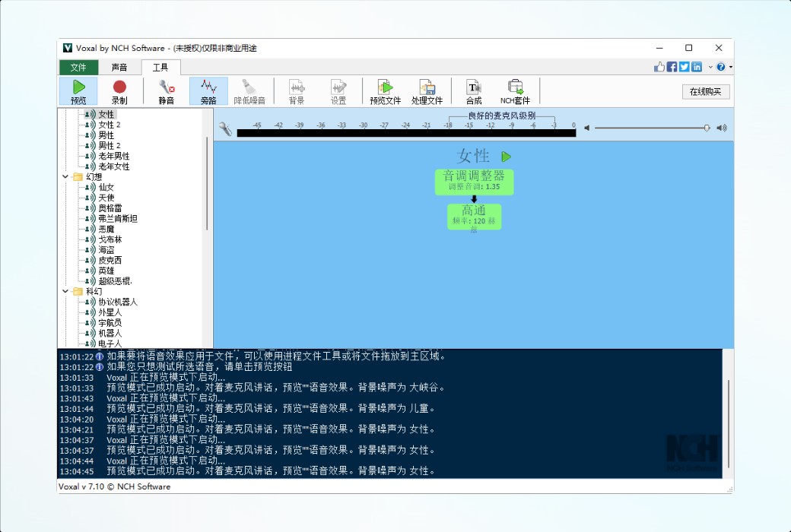This screenshot has width=791, height=532.
Task: Share on Facebook icon
Action: click(672, 67)
